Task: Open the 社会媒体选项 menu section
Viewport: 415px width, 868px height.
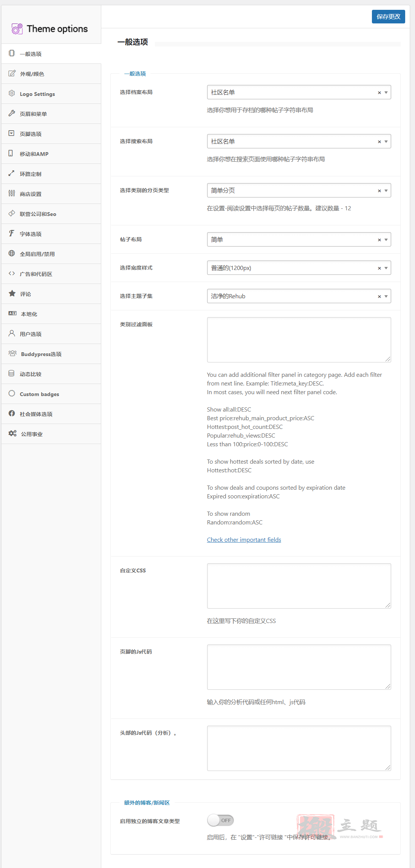Action: coord(51,414)
